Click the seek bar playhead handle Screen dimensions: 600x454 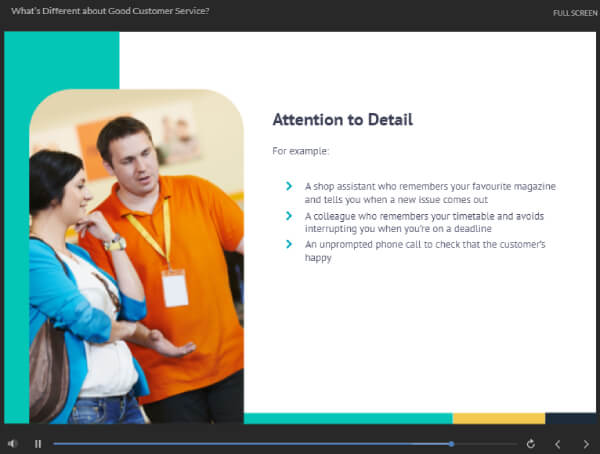click(452, 443)
